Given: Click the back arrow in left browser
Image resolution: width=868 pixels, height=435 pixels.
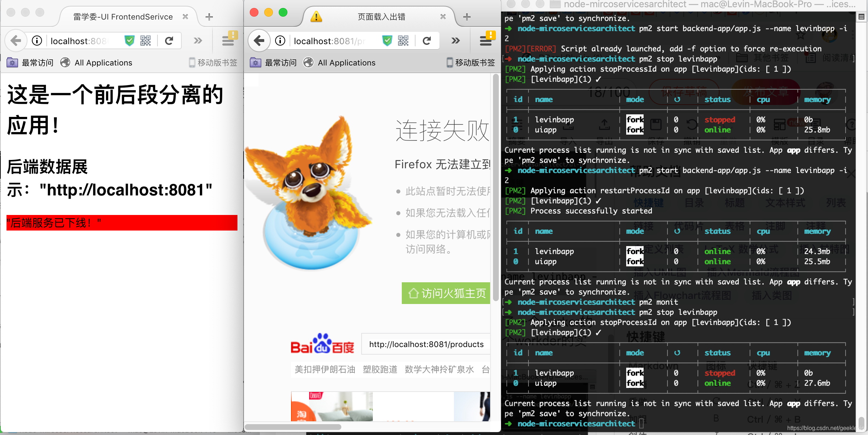Looking at the screenshot, I should tap(16, 41).
